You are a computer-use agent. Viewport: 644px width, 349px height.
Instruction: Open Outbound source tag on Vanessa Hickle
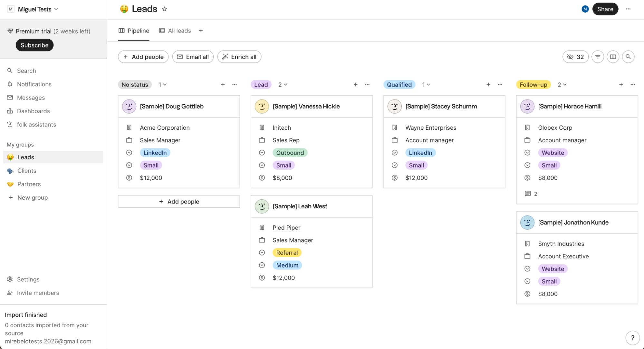290,153
